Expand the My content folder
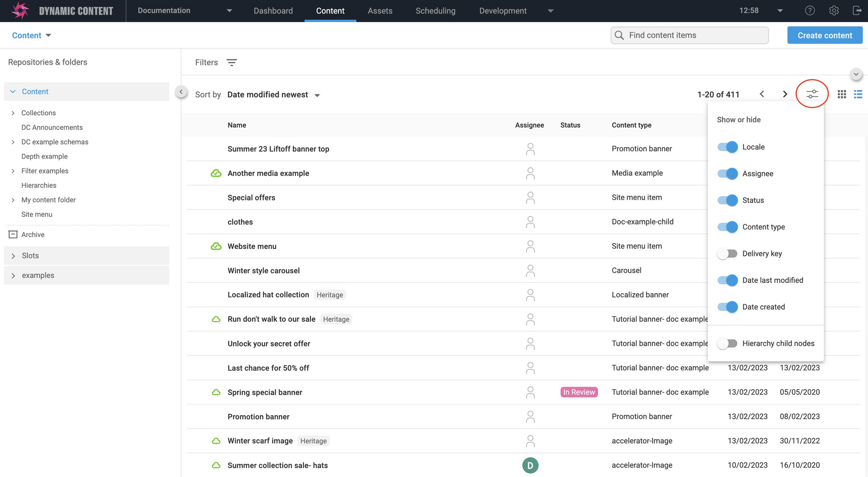868x477 pixels. [x=13, y=200]
